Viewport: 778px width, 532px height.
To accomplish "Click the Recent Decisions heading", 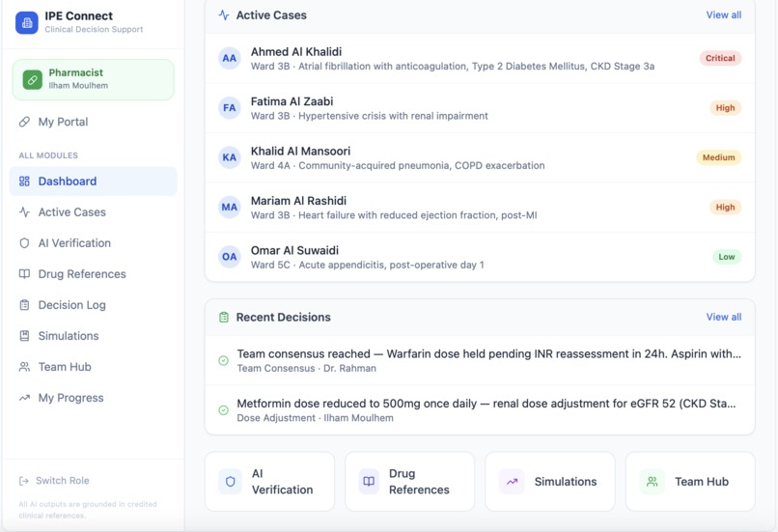I will click(x=284, y=317).
